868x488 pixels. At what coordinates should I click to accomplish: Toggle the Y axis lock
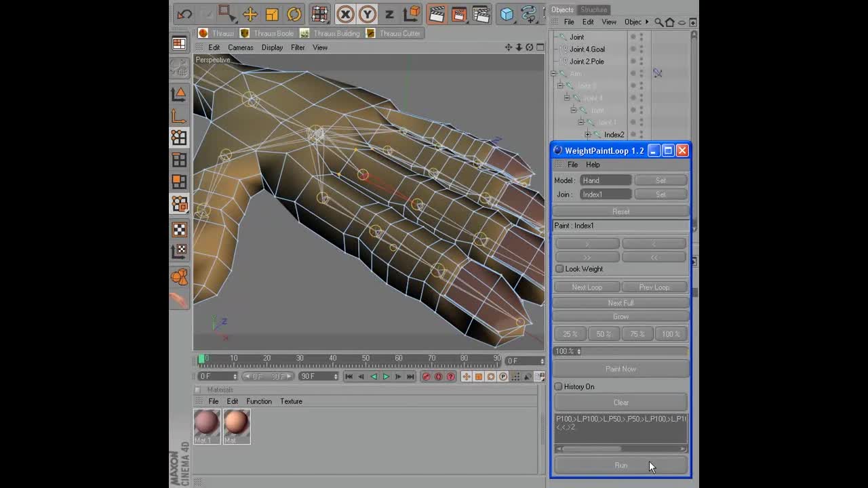[367, 14]
